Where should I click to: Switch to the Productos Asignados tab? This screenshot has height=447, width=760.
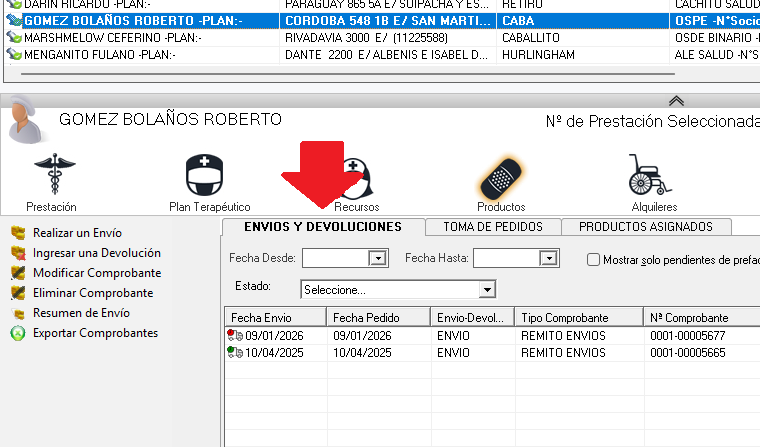645,227
